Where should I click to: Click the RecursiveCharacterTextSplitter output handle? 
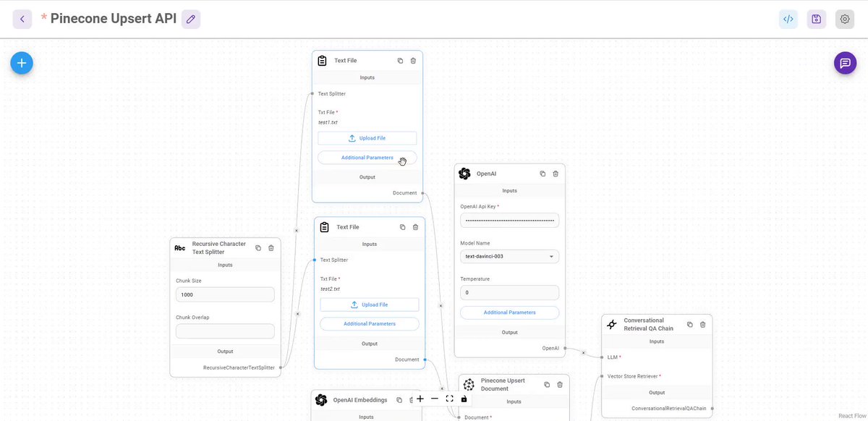(281, 367)
